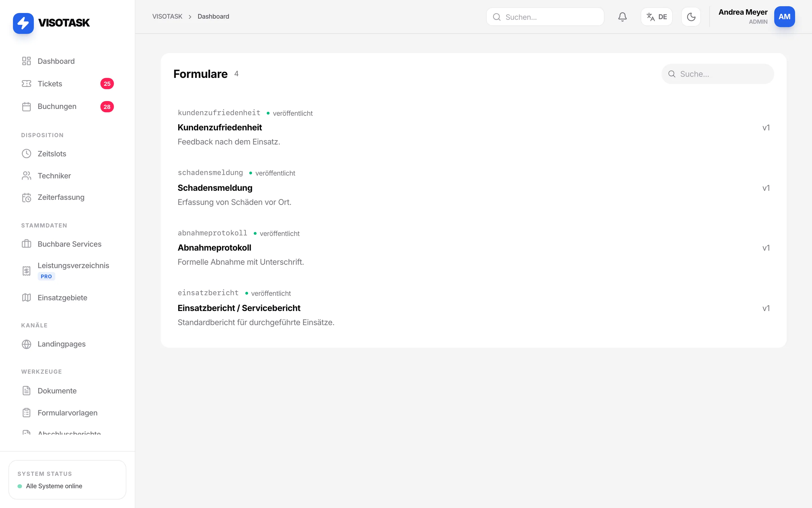Open the DE language selector
Screen dimensions: 812x508
pyautogui.click(x=656, y=17)
